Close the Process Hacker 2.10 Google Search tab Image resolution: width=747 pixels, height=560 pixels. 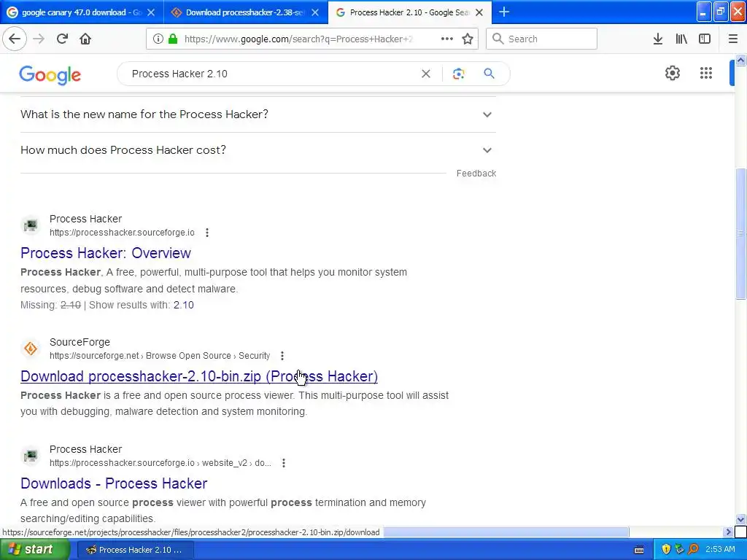click(479, 12)
